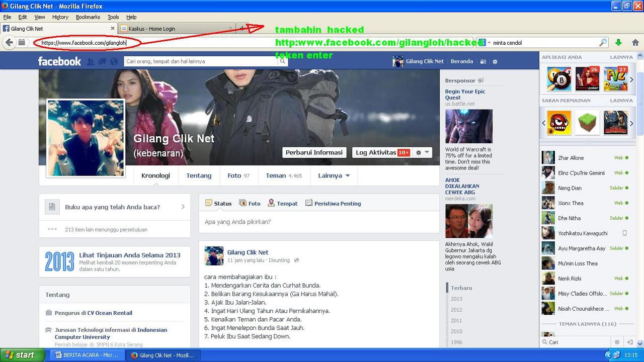Open the Tools menu
The height and width of the screenshot is (362, 644).
tap(113, 17)
